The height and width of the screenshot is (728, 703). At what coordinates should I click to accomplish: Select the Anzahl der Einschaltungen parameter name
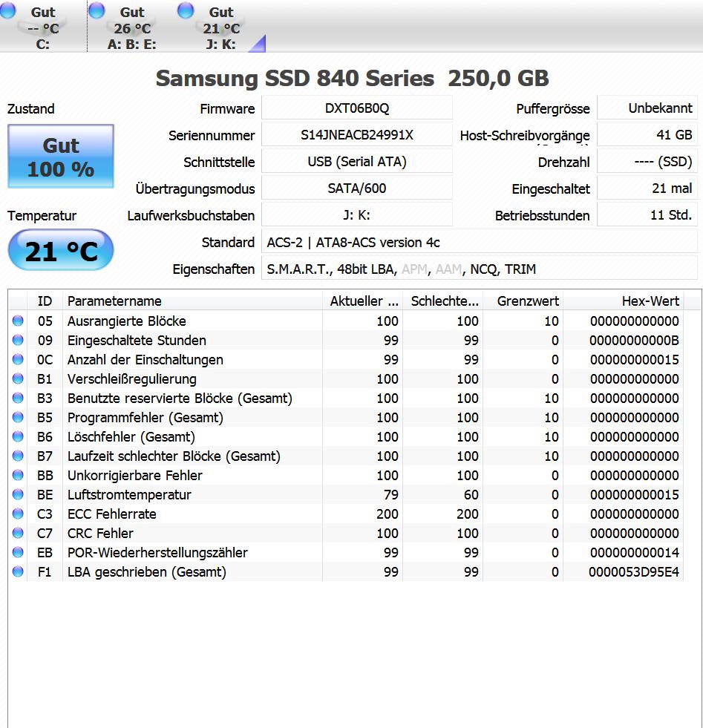[x=145, y=359]
